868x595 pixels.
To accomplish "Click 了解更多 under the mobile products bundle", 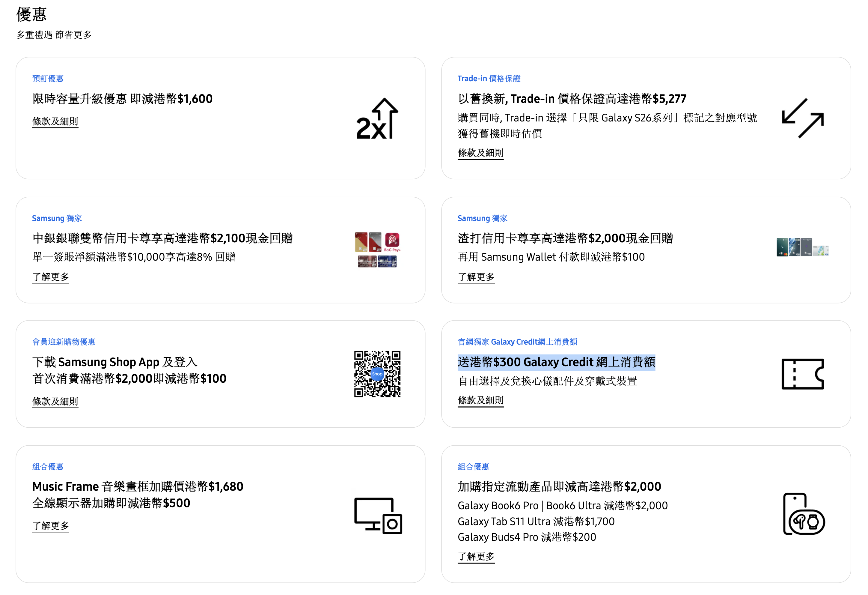I will point(476,557).
